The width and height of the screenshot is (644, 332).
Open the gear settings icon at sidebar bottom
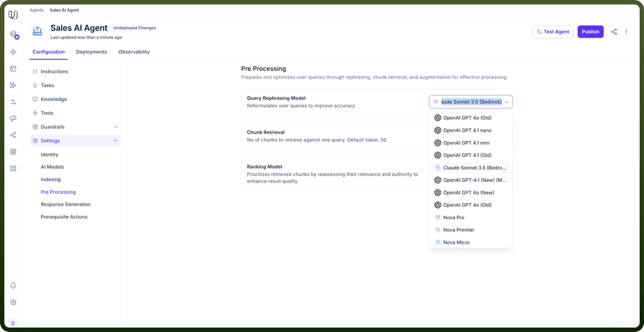pos(13,302)
